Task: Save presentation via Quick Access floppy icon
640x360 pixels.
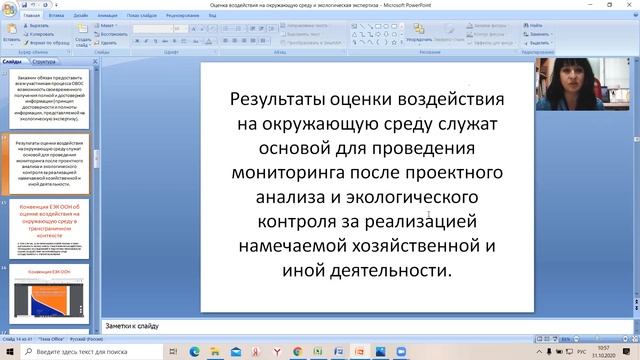Action: point(24,5)
